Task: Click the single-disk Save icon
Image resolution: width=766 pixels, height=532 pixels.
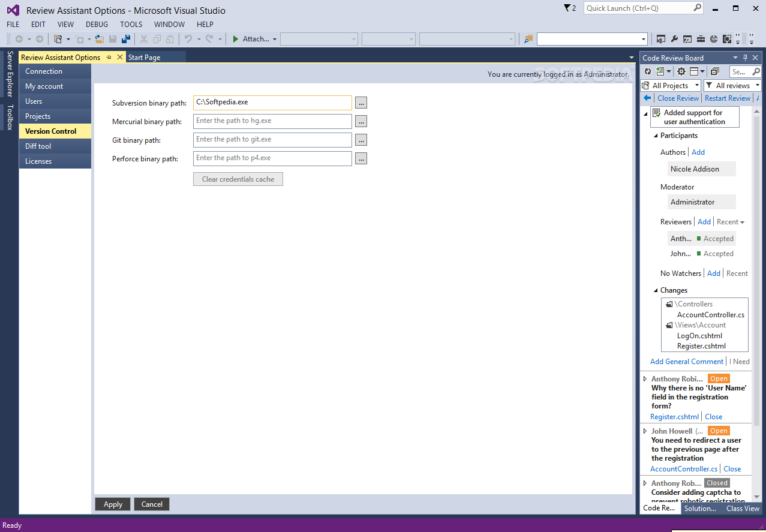Action: 113,39
